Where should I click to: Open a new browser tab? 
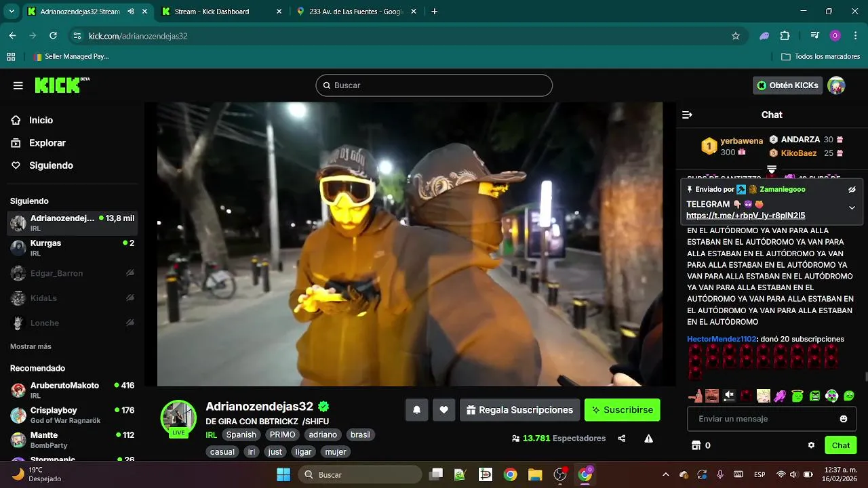pyautogui.click(x=435, y=12)
